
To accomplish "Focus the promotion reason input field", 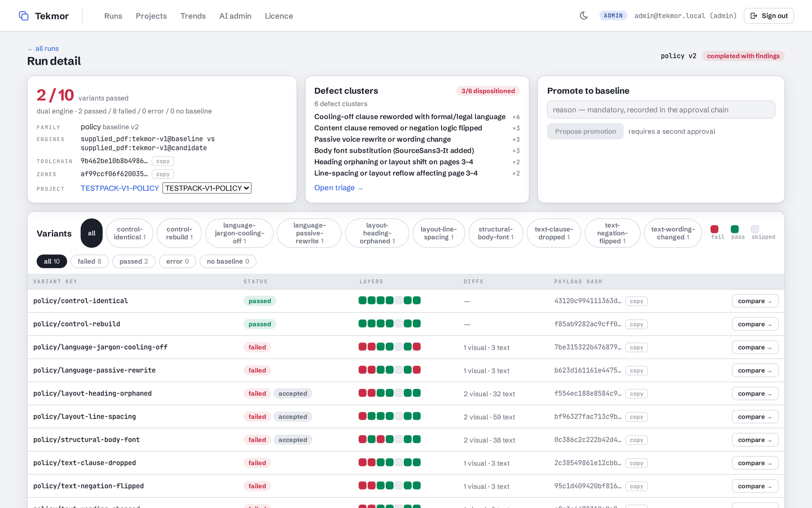I will [661, 110].
